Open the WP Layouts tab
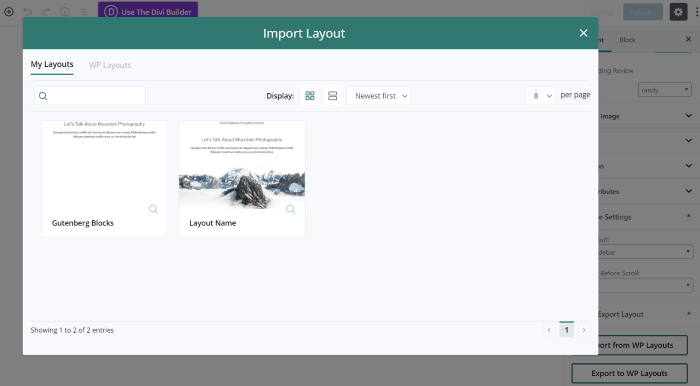The width and height of the screenshot is (700, 386). pyautogui.click(x=110, y=65)
